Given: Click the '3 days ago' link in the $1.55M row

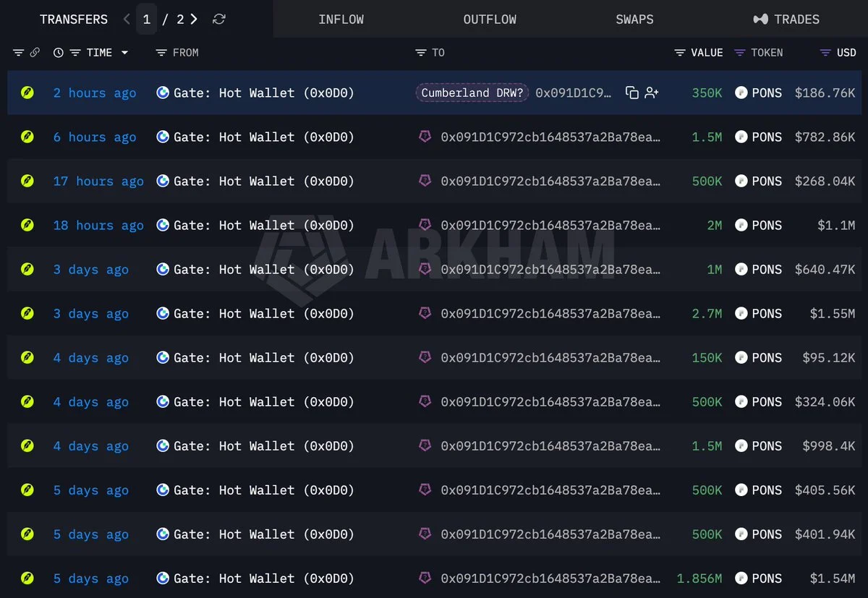Looking at the screenshot, I should (91, 313).
